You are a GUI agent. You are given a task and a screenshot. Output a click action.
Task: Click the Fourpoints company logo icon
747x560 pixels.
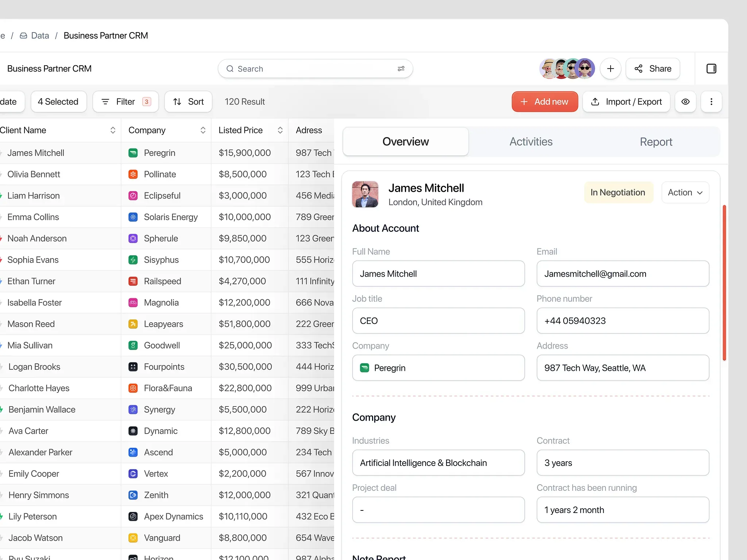pyautogui.click(x=133, y=367)
